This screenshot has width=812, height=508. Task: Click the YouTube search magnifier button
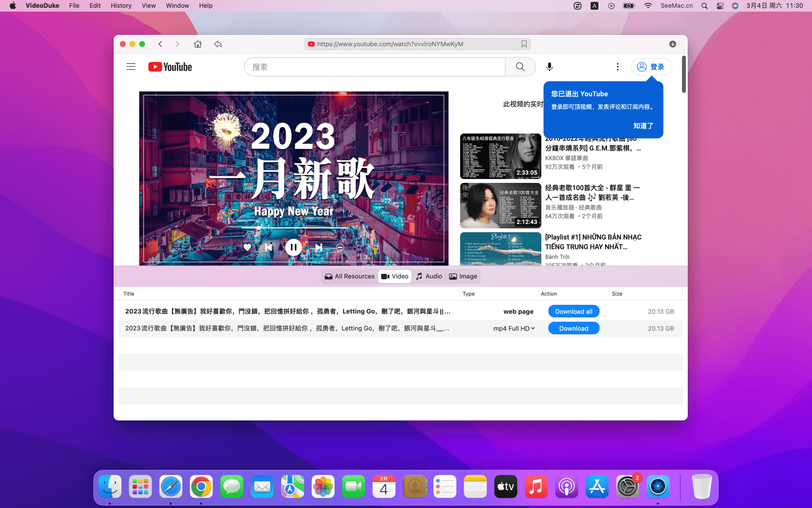point(520,67)
